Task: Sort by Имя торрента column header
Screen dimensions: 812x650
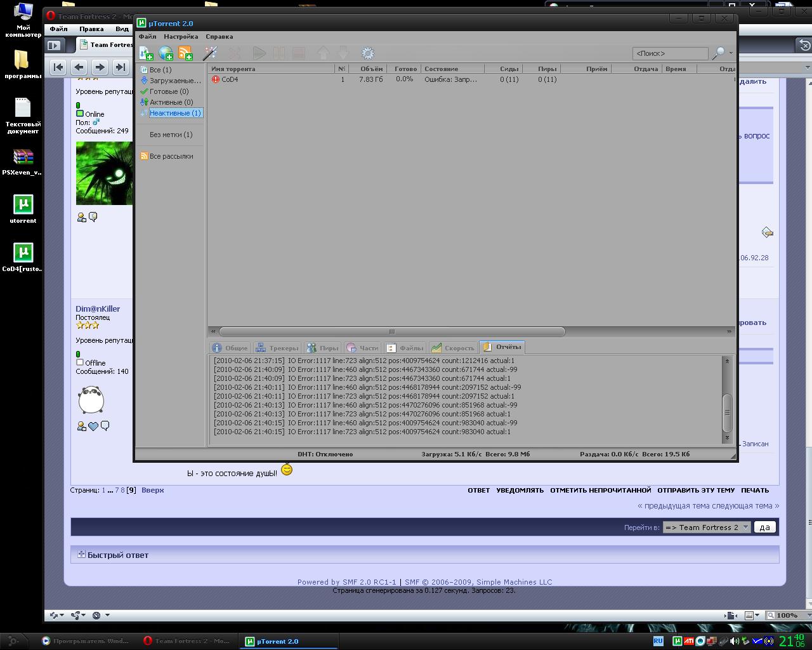Action: pyautogui.click(x=272, y=69)
